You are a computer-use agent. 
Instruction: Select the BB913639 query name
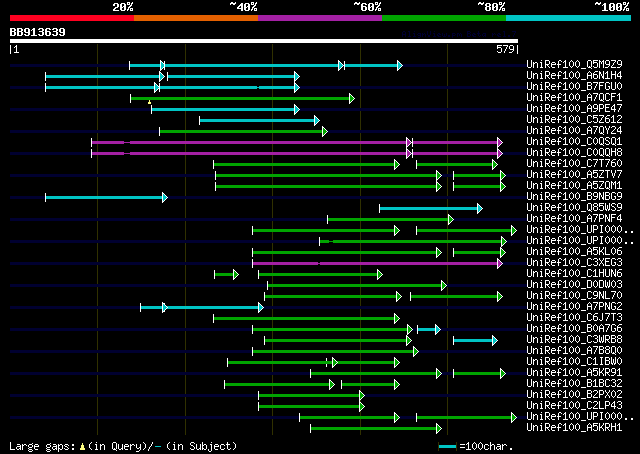tap(38, 32)
